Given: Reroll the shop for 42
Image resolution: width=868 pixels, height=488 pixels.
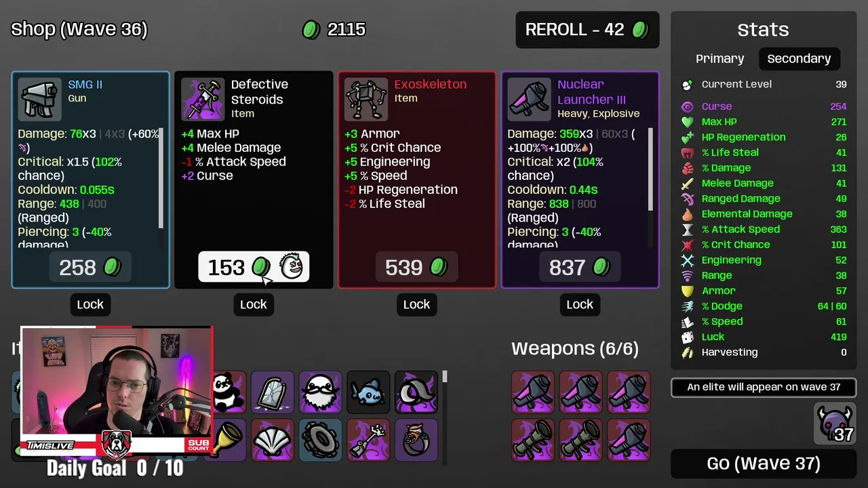Looking at the screenshot, I should 587,30.
